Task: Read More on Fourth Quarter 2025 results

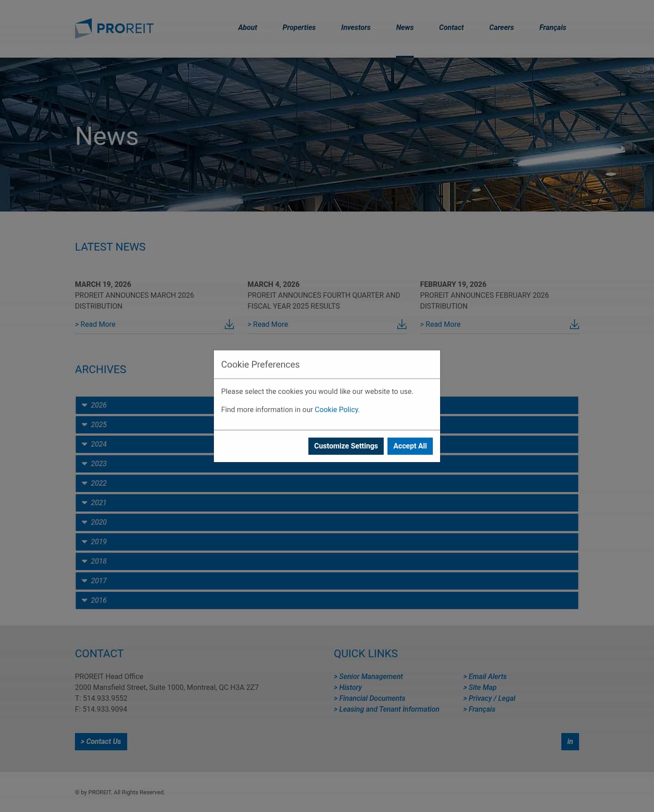Action: click(268, 325)
